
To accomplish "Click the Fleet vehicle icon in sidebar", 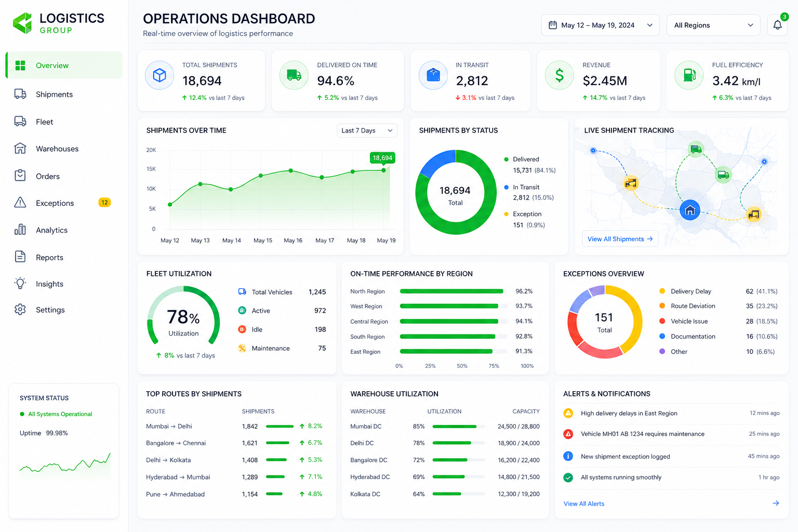I will coord(20,122).
